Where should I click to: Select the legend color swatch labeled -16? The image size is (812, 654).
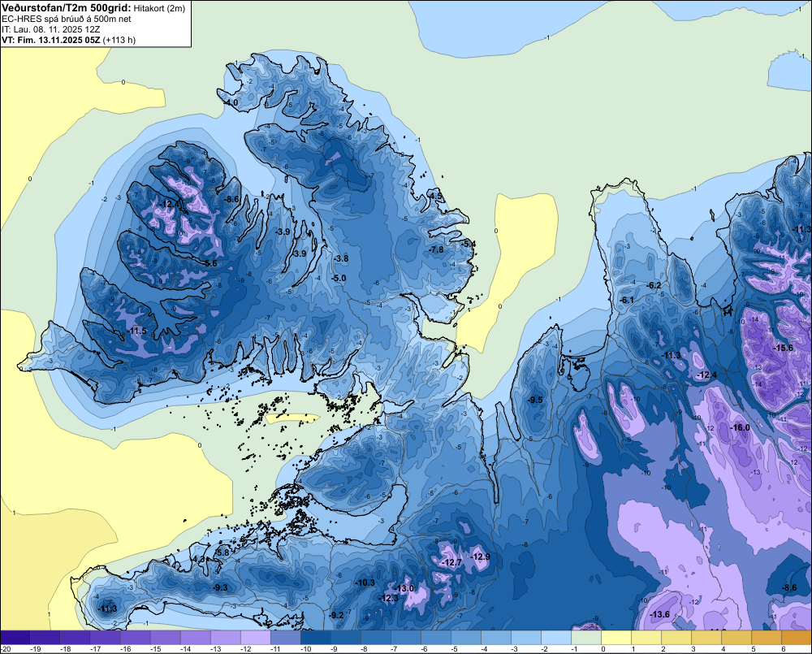point(136,638)
